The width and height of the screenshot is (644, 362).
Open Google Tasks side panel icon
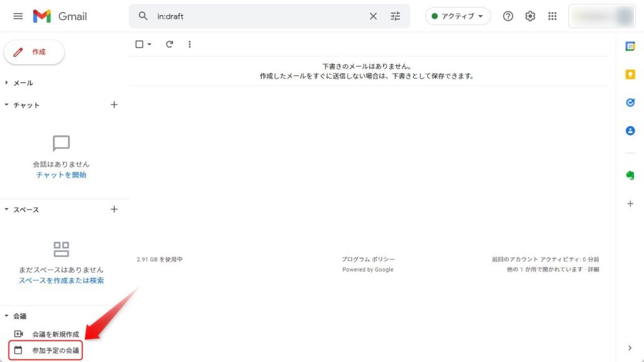(630, 102)
